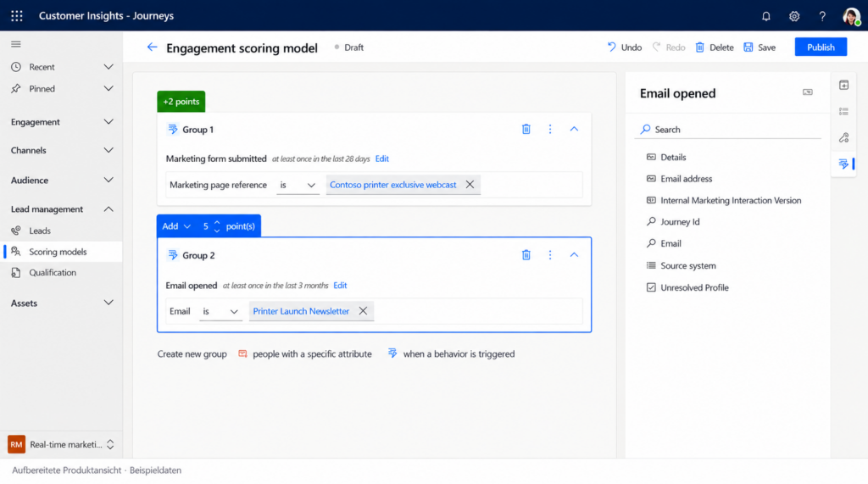Select the Details attribute
The height and width of the screenshot is (484, 868).
(x=666, y=158)
